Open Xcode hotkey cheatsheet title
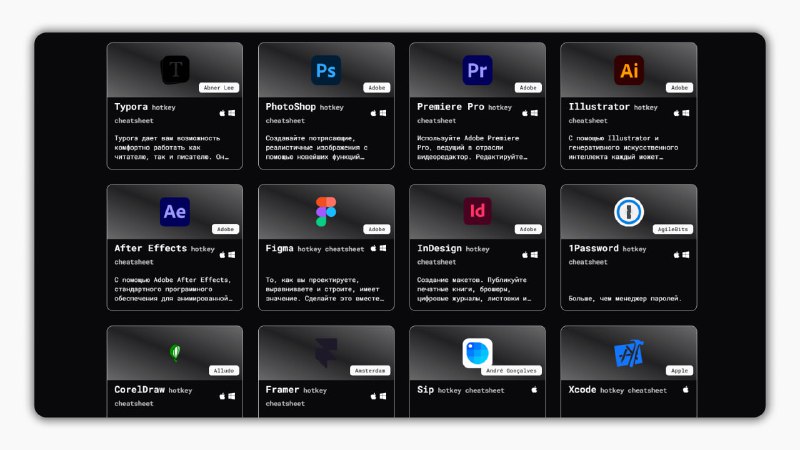800x450 pixels. 618,390
